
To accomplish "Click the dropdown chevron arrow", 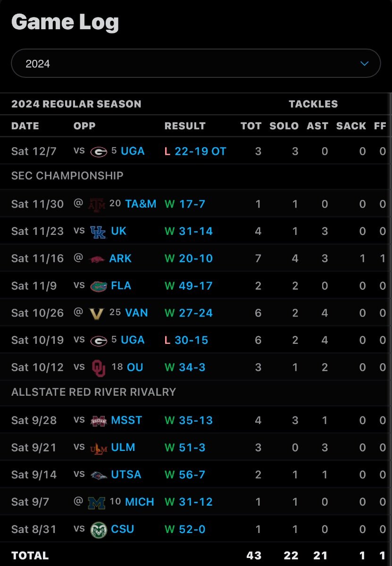I will click(x=364, y=63).
